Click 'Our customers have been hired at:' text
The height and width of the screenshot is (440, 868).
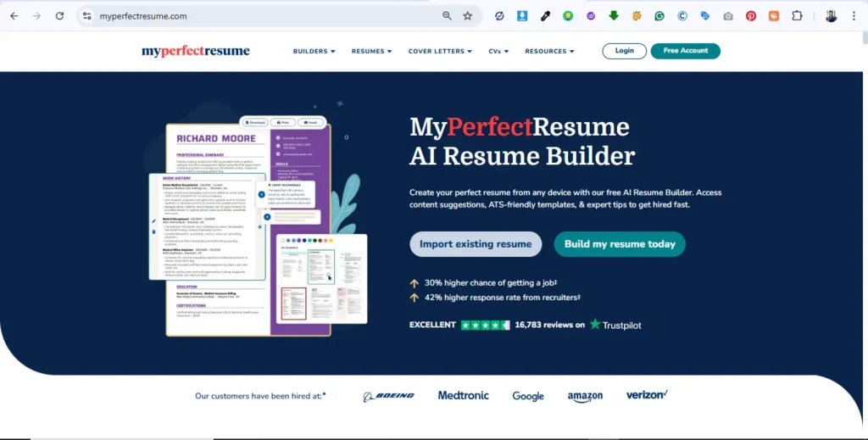[x=260, y=396]
